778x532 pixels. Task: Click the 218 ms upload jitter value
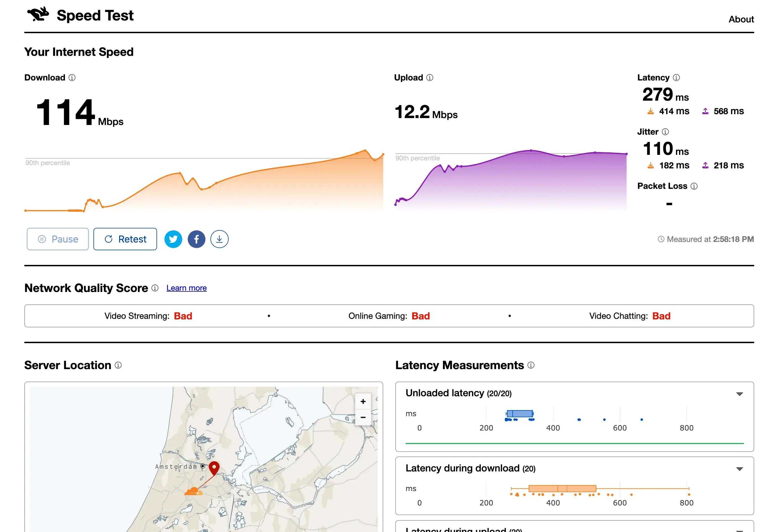[729, 165]
